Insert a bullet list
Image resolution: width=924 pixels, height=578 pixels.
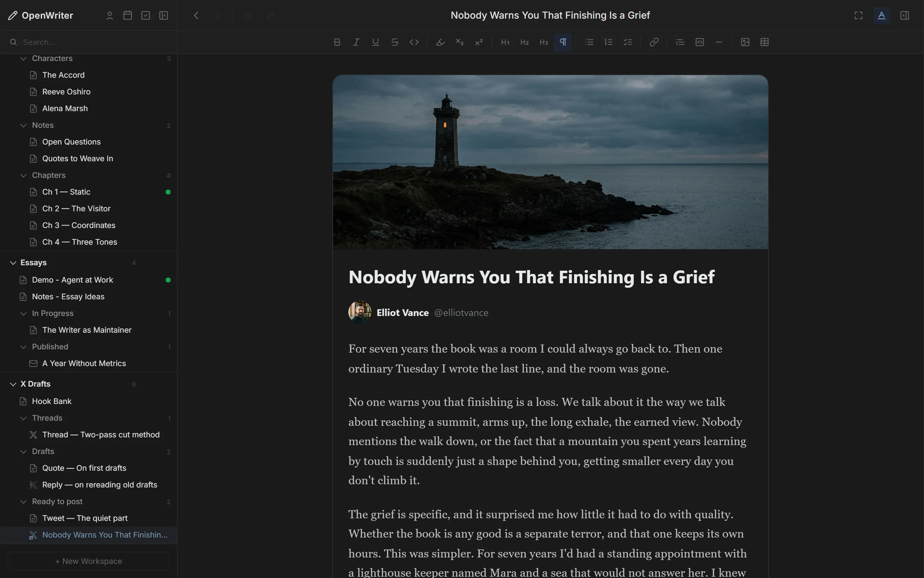[x=589, y=42]
